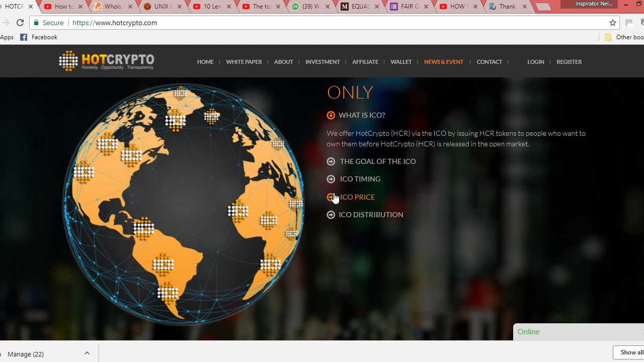
Task: Open the Facebook bookmark
Action: click(x=39, y=37)
